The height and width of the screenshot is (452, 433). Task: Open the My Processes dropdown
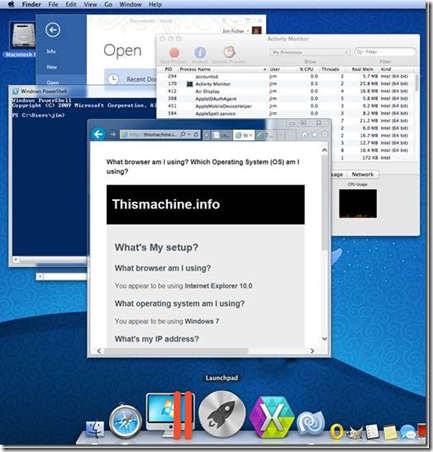coord(310,52)
